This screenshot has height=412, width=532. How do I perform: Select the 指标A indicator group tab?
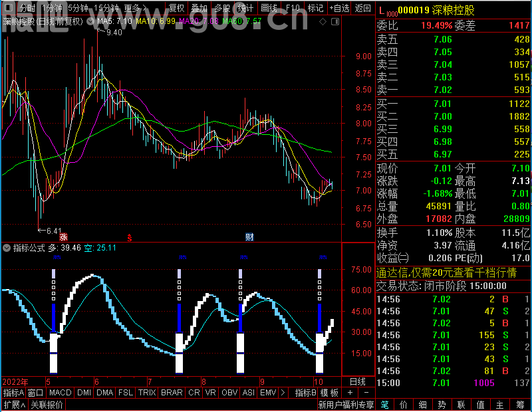(13, 393)
